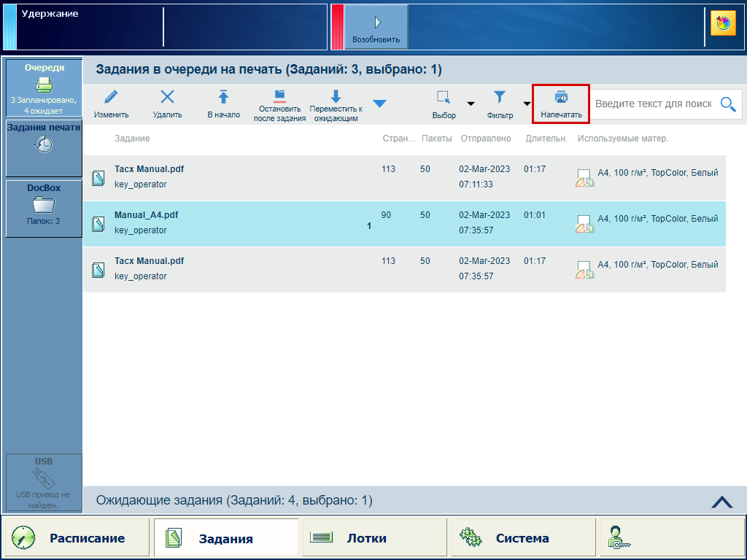Viewport: 747px width, 560px height.
Task: Select the Manual_A4.pdf job name
Action: coord(146,215)
